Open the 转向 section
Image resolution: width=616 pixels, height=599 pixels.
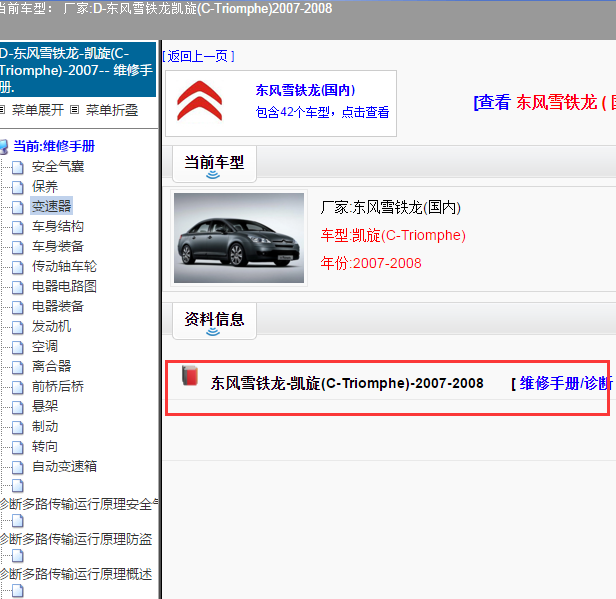(45, 446)
